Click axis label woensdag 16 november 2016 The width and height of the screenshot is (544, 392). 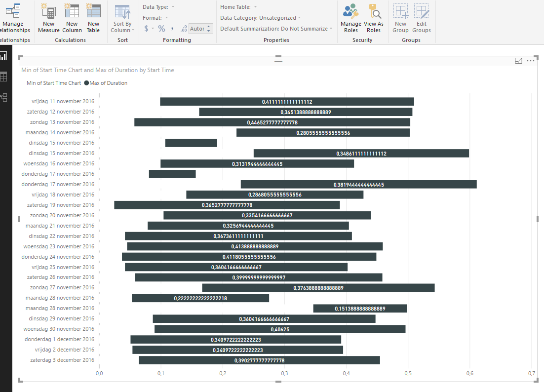point(59,163)
